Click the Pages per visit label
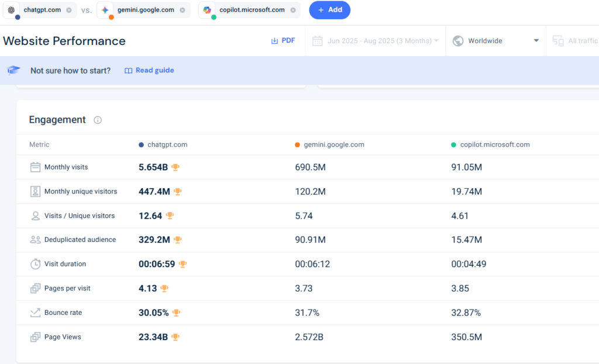599x364 pixels. point(67,289)
